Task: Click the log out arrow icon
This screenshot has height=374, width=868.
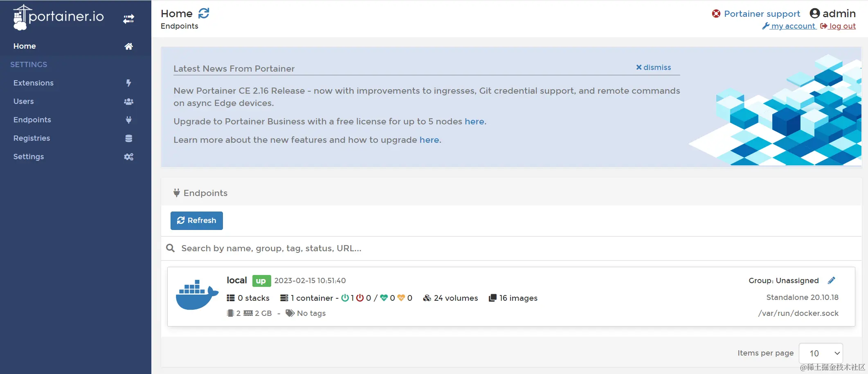Action: point(824,26)
